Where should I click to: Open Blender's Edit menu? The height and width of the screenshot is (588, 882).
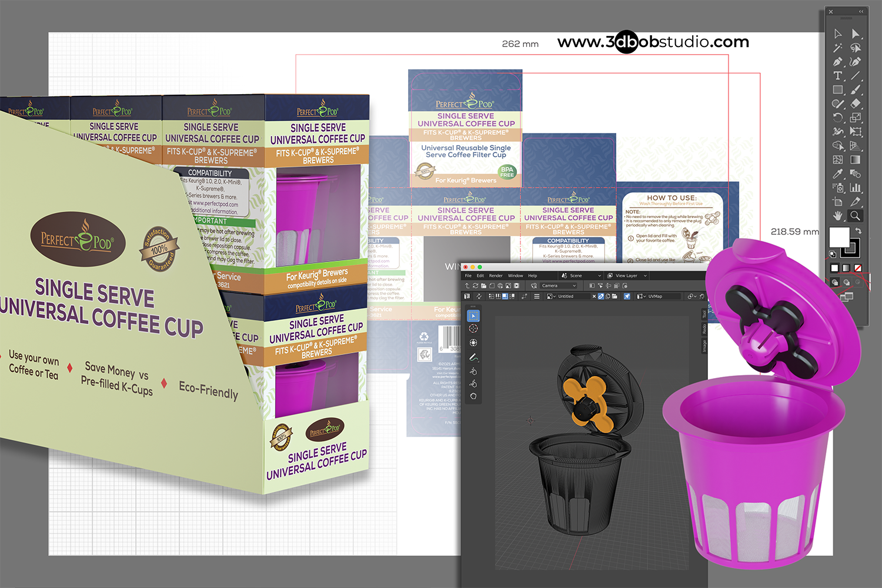(x=480, y=276)
